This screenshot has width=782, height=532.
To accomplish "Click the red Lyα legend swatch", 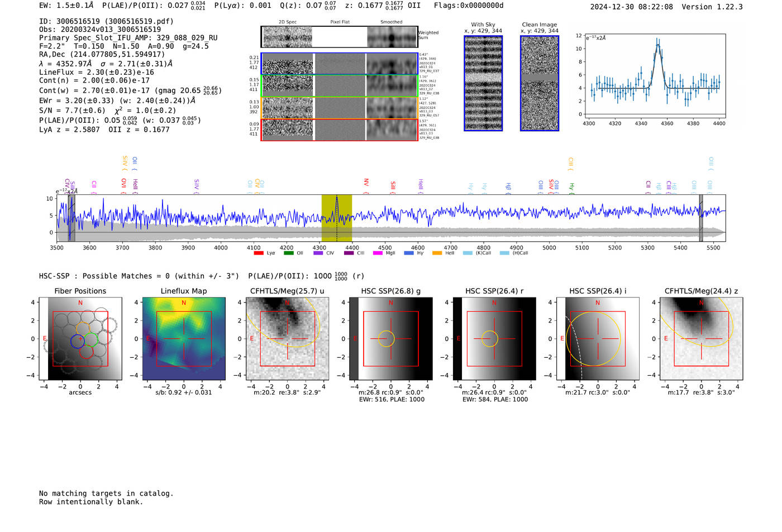I will tap(259, 253).
